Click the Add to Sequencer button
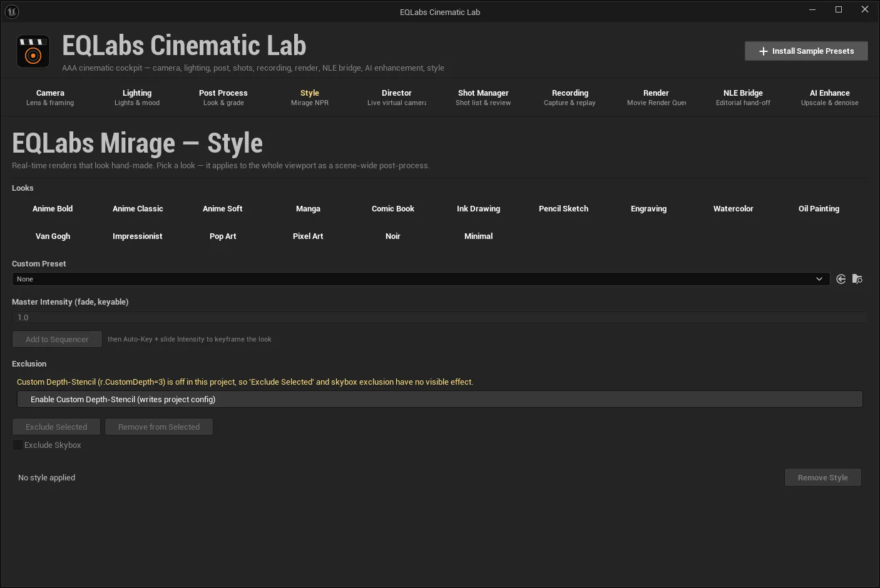This screenshot has width=880, height=588. 57,339
